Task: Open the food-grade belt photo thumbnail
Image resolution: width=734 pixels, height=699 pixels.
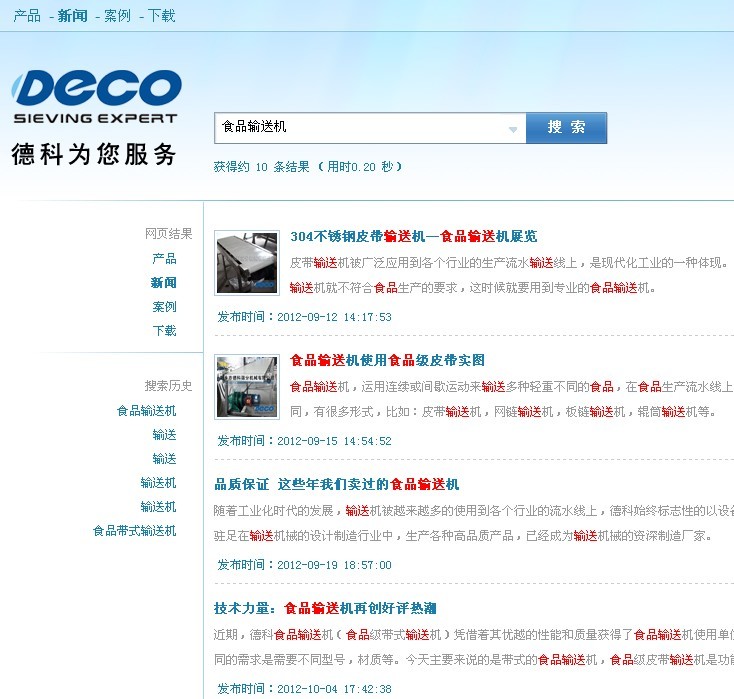Action: pos(247,387)
